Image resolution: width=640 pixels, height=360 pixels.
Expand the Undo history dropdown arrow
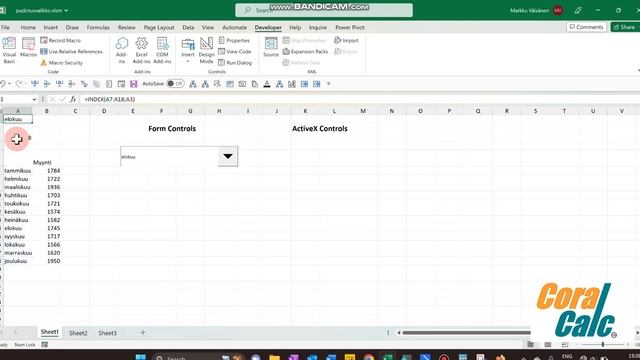[x=9, y=84]
